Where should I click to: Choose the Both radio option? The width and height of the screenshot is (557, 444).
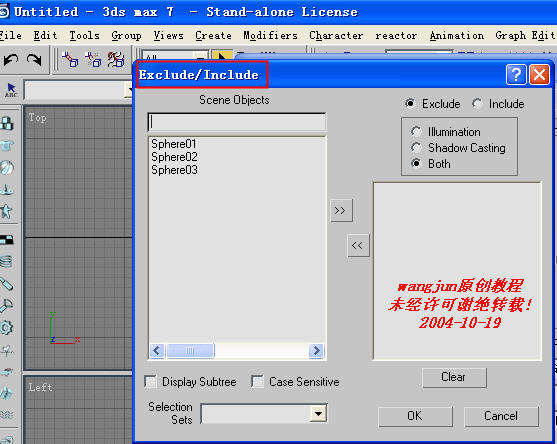pyautogui.click(x=416, y=163)
